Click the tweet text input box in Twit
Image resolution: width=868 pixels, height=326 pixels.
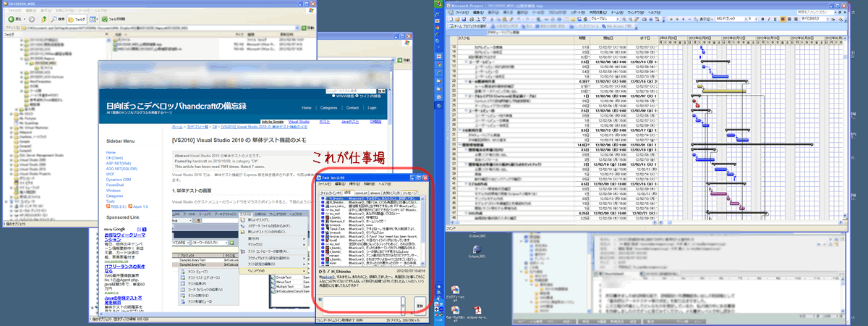click(362, 304)
